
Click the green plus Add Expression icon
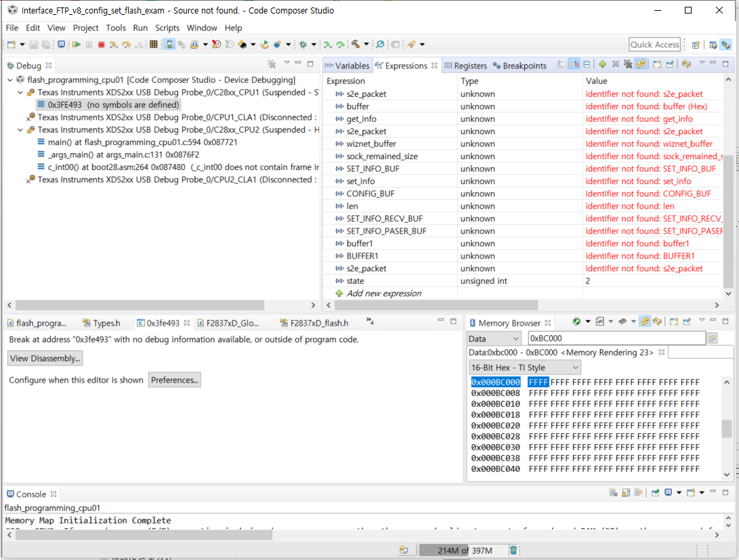pyautogui.click(x=602, y=64)
